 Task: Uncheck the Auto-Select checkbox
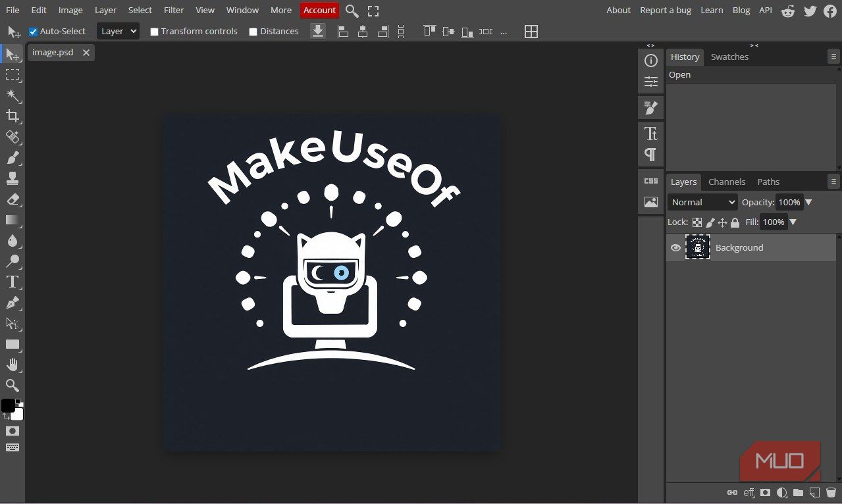point(33,32)
